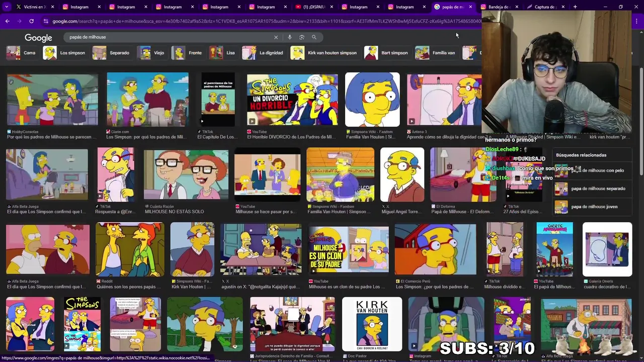The image size is (644, 362).
Task: Filter results by the 'La dignidad' chip
Action: (x=264, y=53)
